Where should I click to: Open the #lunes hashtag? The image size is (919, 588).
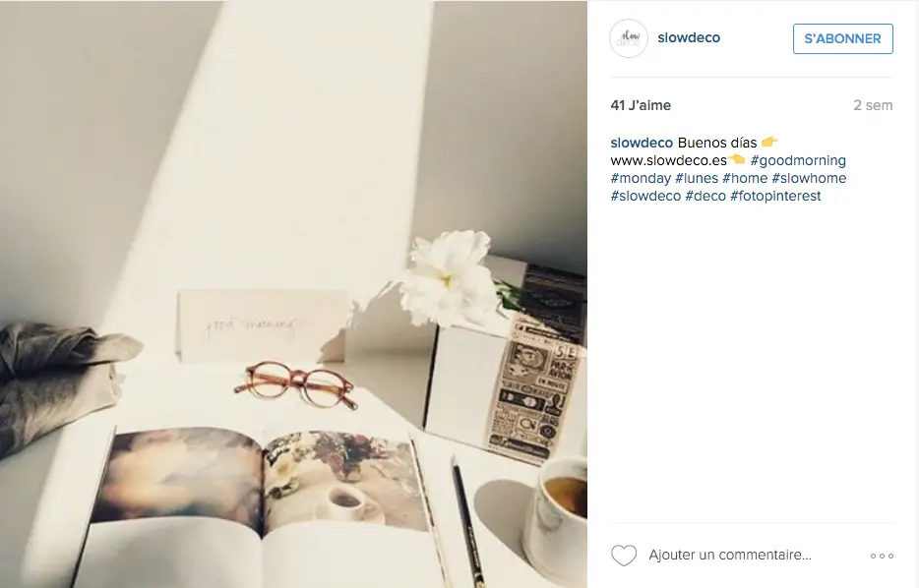697,178
